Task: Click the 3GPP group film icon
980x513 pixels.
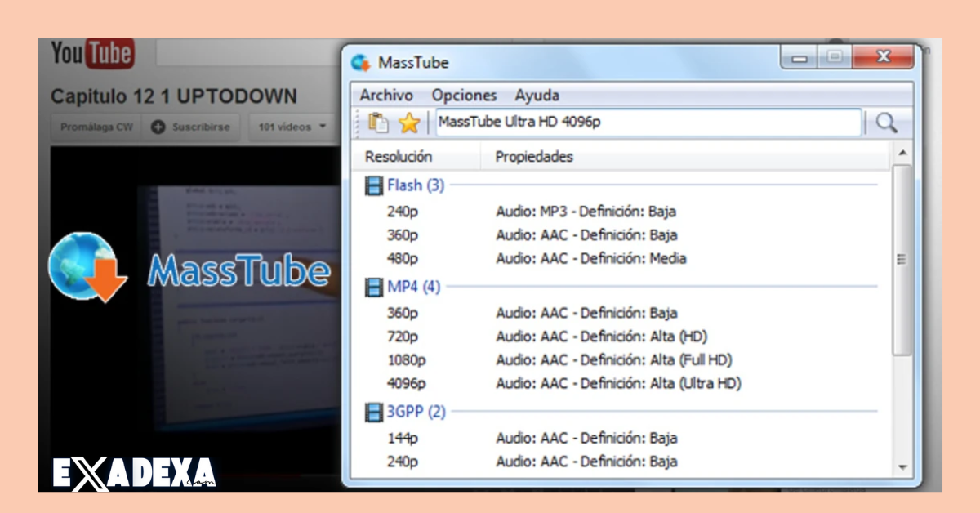Action: 374,412
